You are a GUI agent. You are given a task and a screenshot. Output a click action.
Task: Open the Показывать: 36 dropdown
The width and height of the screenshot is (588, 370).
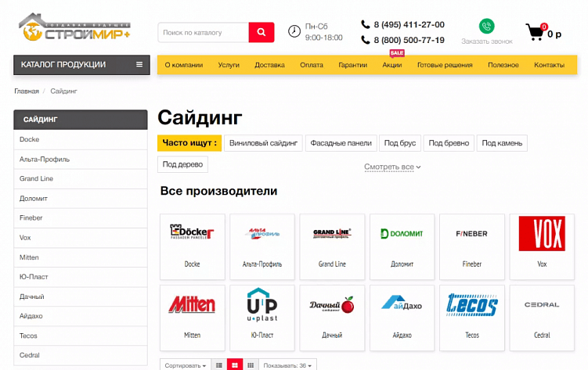click(287, 365)
